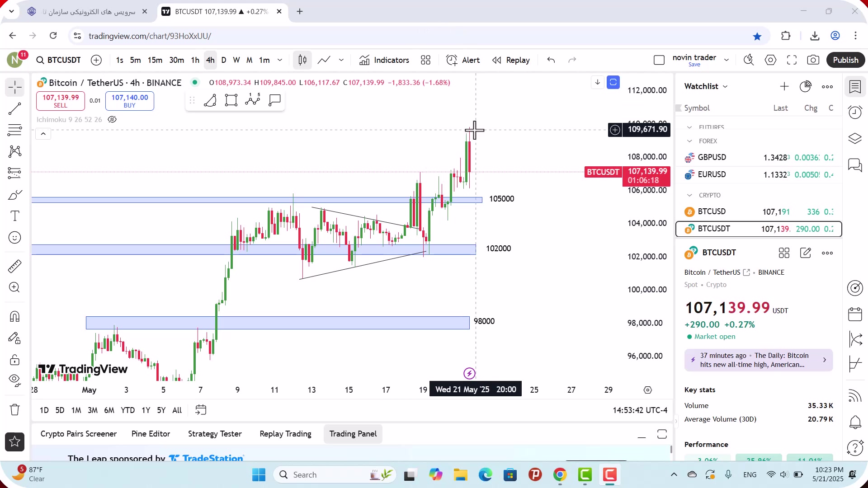Image resolution: width=868 pixels, height=488 pixels.
Task: Expand the novin trader layout dropdown
Action: [x=726, y=60]
